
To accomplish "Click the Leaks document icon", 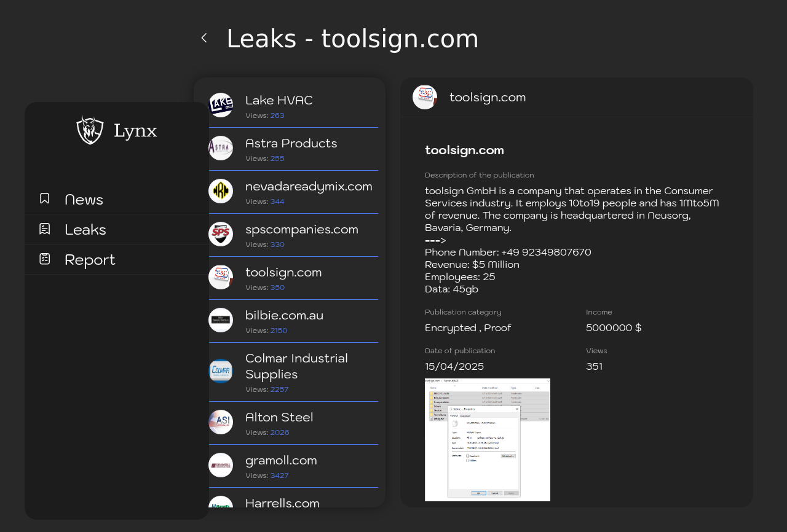I will tap(45, 229).
